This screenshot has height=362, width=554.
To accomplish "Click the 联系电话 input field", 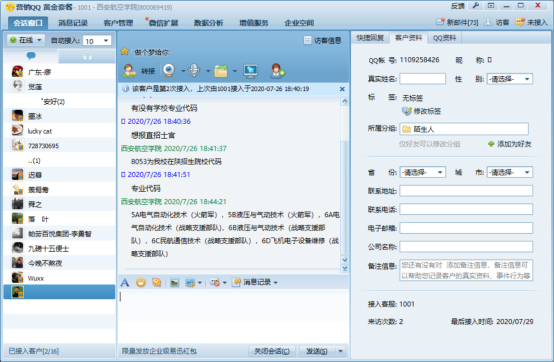I will pyautogui.click(x=466, y=209).
